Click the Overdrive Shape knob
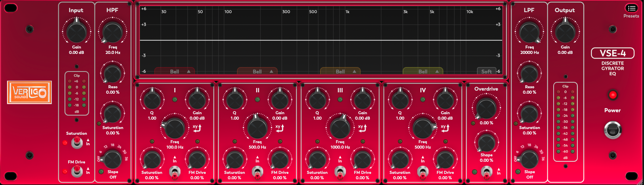 click(x=486, y=143)
